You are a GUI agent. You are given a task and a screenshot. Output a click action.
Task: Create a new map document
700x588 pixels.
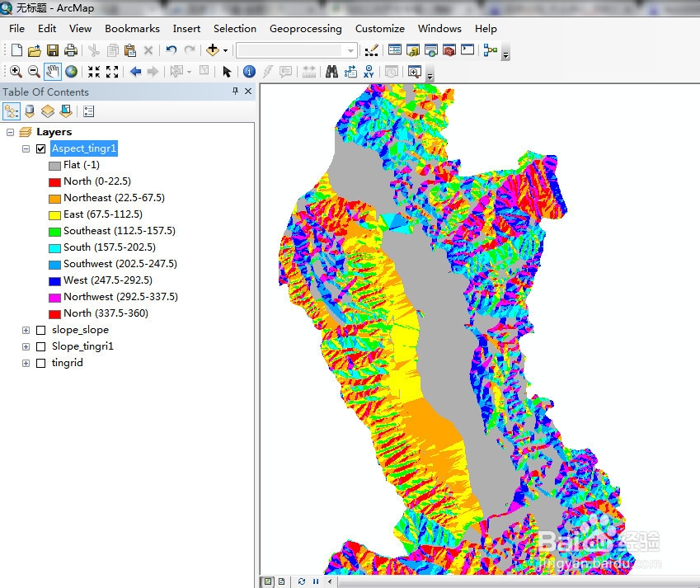point(16,50)
